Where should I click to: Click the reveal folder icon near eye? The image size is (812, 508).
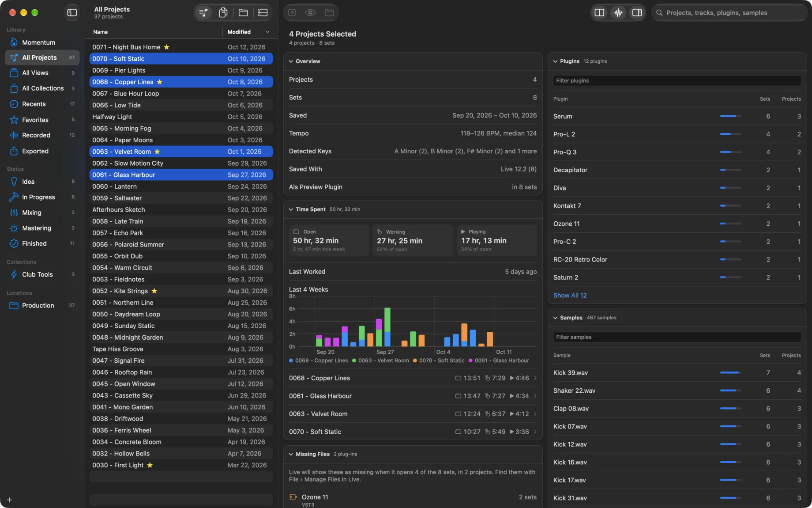point(329,13)
